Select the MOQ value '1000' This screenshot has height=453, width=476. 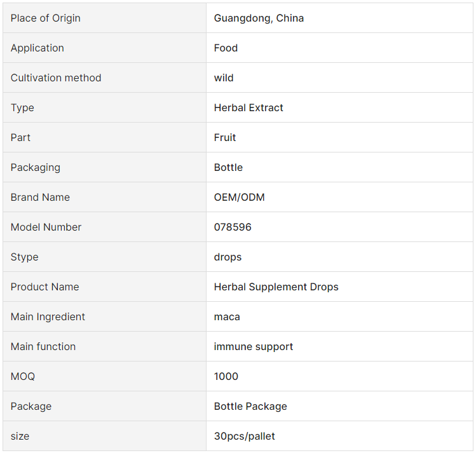[x=226, y=376]
